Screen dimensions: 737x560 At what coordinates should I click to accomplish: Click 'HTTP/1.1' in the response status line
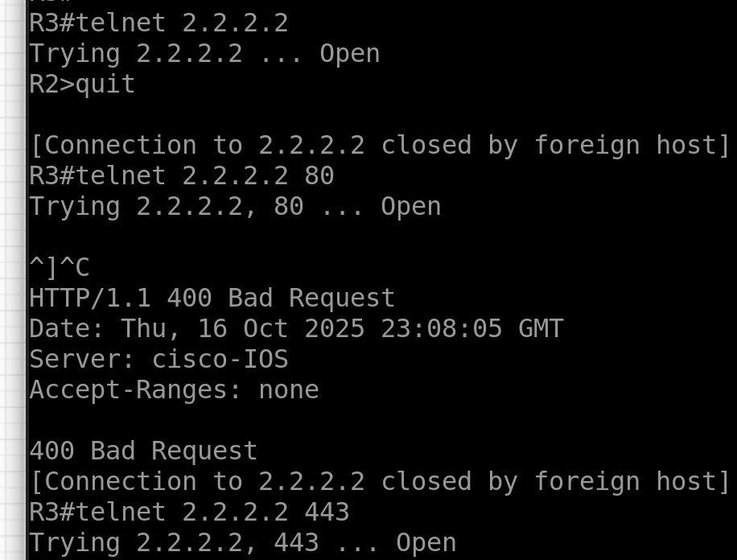click(90, 298)
